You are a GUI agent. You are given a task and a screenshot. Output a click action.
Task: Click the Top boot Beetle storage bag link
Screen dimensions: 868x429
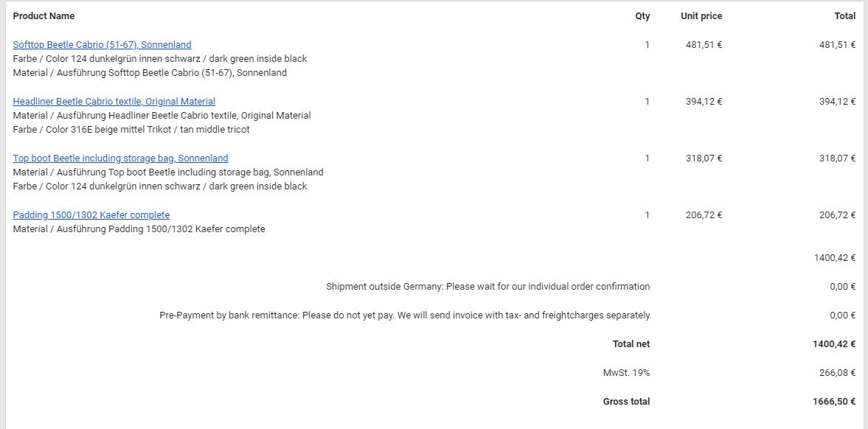(120, 158)
